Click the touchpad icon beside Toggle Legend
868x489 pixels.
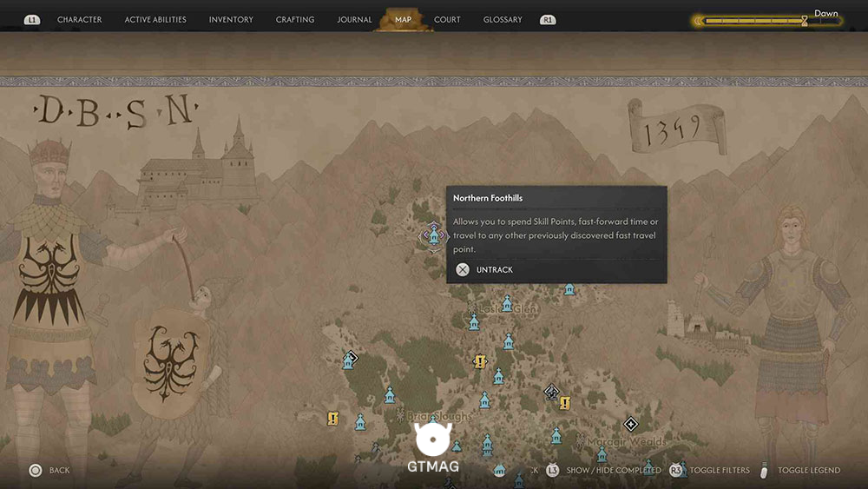(765, 470)
